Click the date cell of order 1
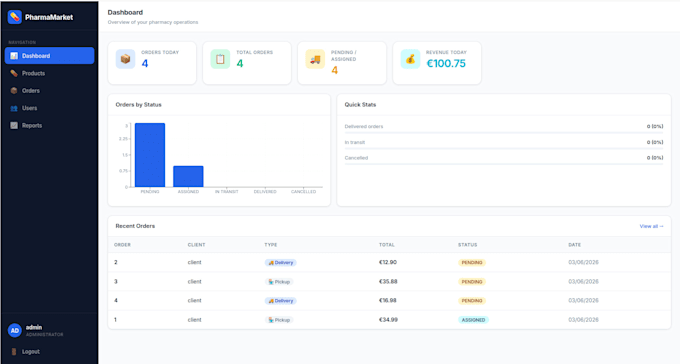 pos(583,320)
